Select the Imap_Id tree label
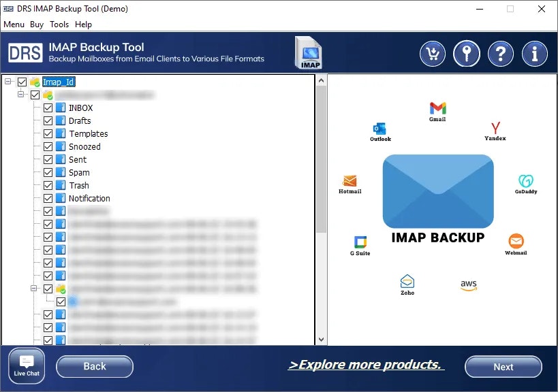Image resolution: width=558 pixels, height=392 pixels. click(59, 82)
